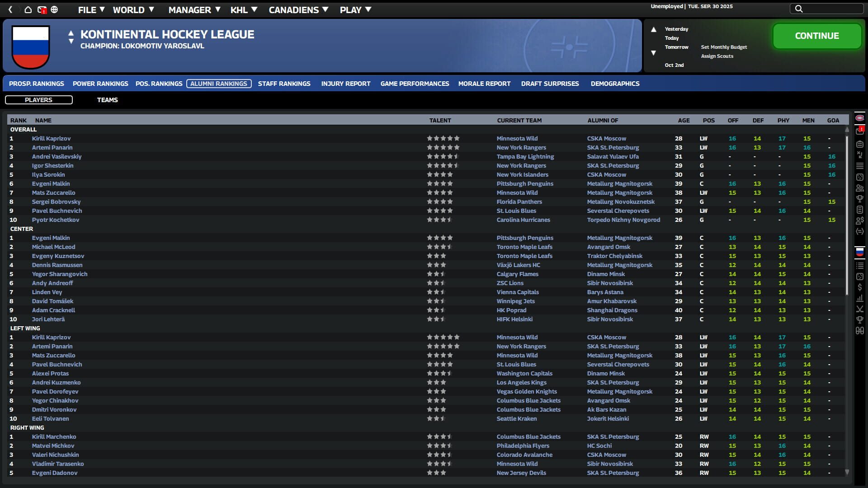Switch to the Power Rankings tab

coord(100,84)
